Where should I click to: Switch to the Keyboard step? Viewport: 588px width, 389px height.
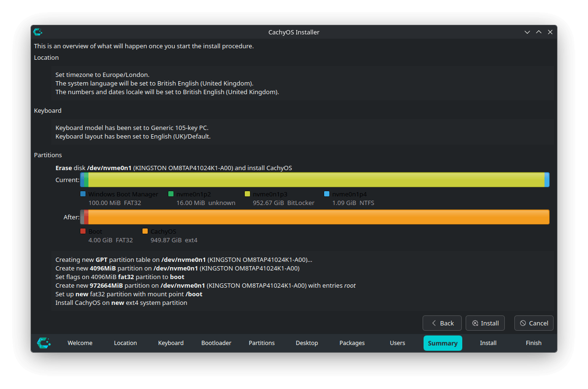click(171, 343)
